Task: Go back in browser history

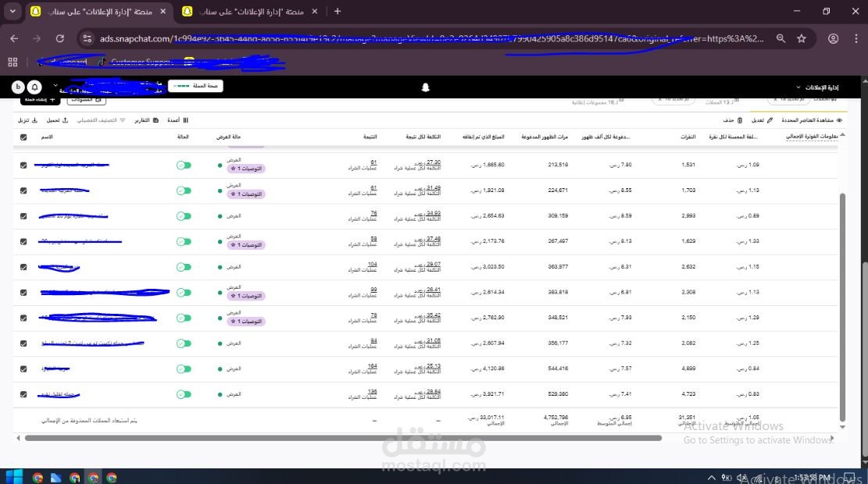Action: [14, 39]
